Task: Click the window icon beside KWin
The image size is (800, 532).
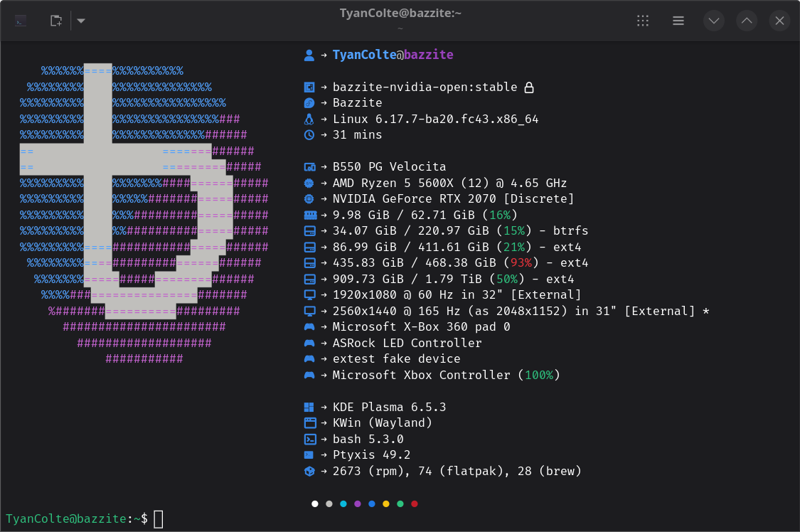Action: 310,423
